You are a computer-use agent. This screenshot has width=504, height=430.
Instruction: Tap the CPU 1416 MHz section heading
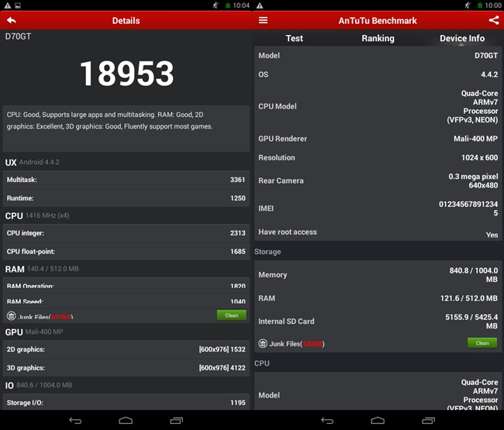coord(37,215)
